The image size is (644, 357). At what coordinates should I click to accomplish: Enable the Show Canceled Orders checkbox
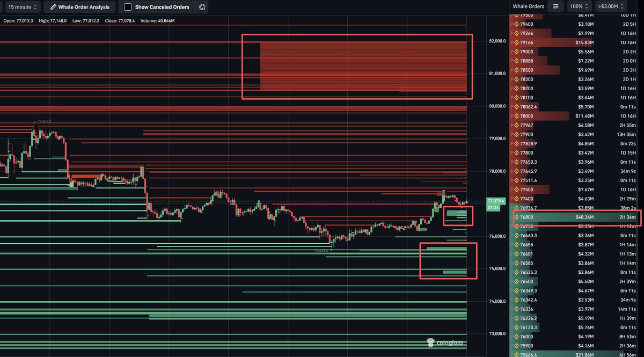click(127, 7)
